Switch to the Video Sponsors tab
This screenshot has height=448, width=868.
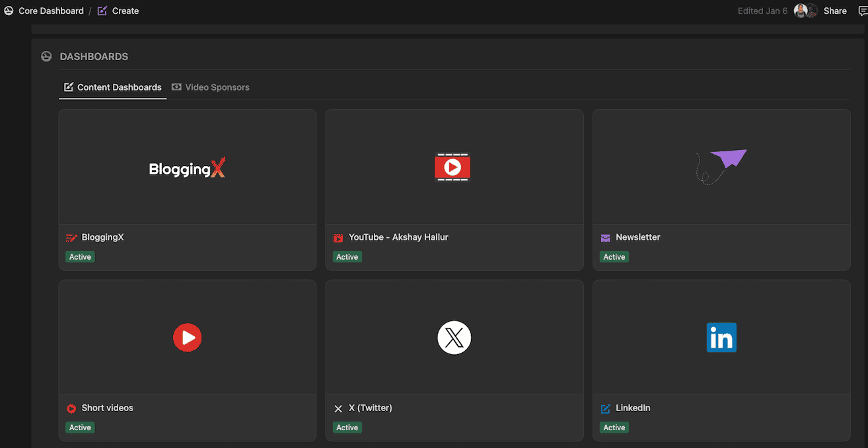click(x=211, y=87)
